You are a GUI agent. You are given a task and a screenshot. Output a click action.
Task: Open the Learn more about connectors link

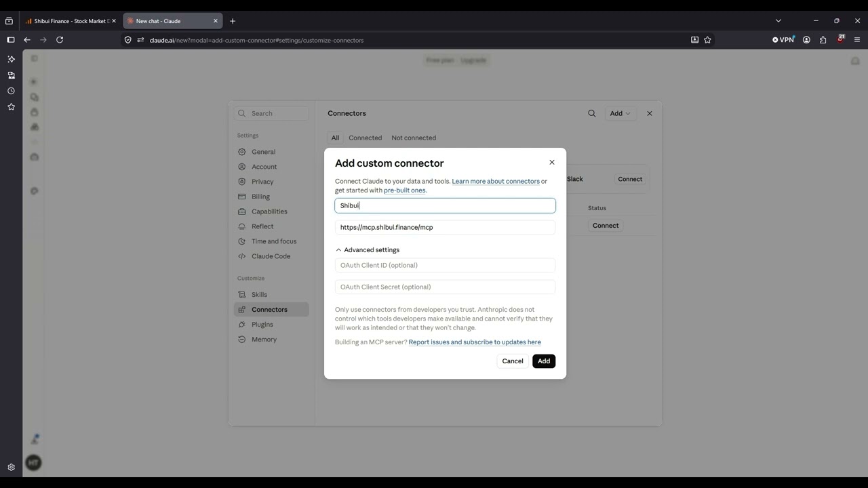coord(496,181)
